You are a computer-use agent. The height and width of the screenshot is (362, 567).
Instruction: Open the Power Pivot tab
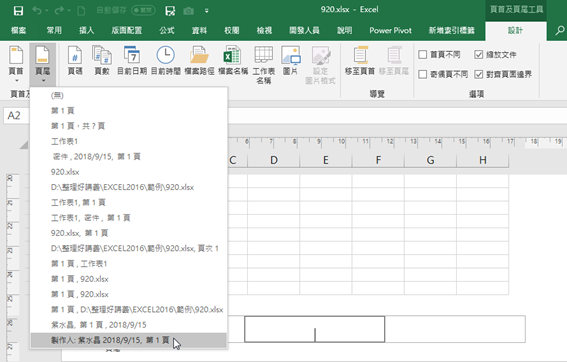pos(391,30)
